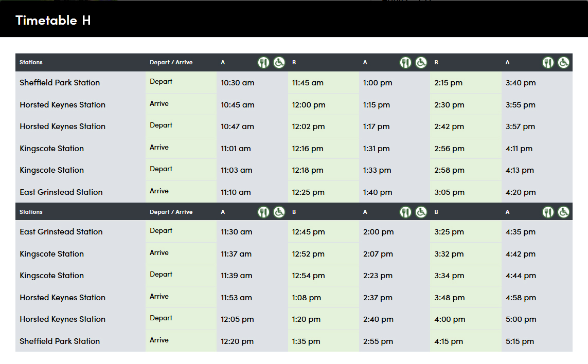Click the dining icon in the lower header's middle A column

[x=406, y=212]
